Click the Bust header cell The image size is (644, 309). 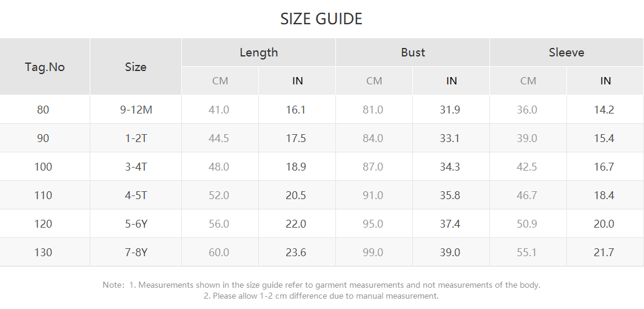click(413, 53)
